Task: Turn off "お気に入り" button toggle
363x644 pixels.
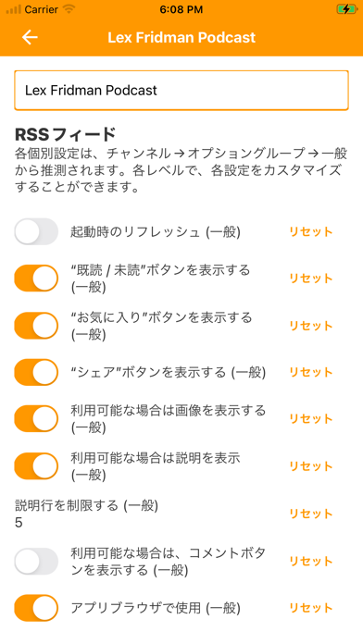Action: pyautogui.click(x=37, y=326)
